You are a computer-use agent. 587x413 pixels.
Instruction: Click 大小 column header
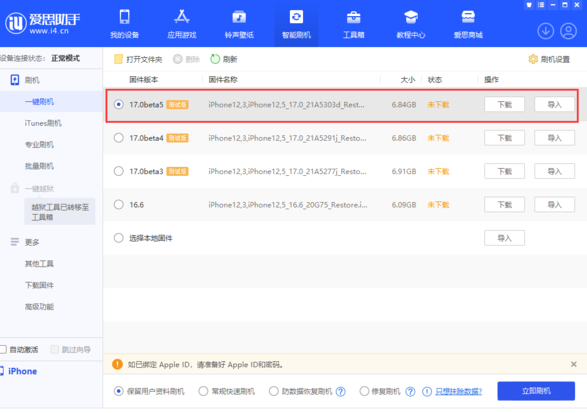click(x=408, y=80)
